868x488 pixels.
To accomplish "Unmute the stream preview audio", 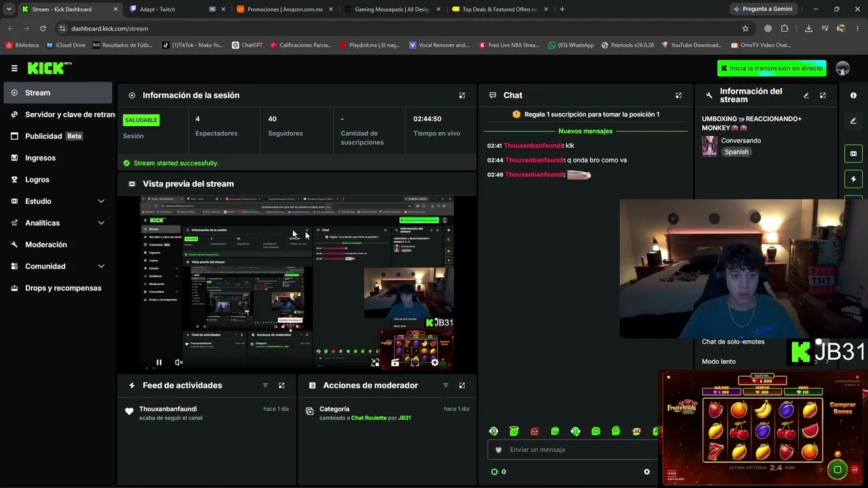I will (x=179, y=363).
